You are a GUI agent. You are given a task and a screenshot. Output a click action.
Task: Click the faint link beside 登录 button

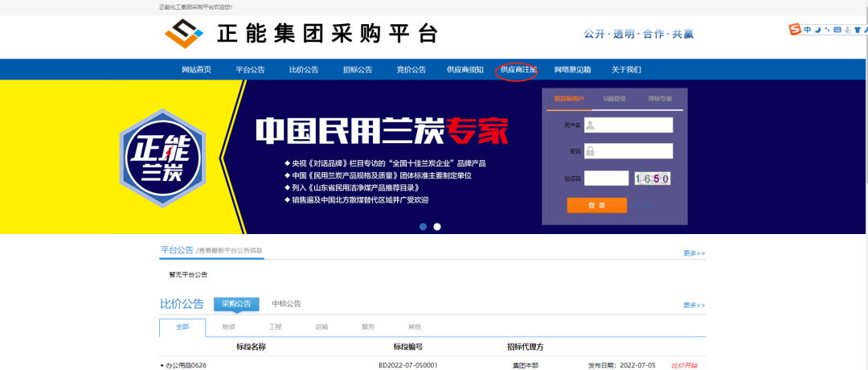[642, 205]
